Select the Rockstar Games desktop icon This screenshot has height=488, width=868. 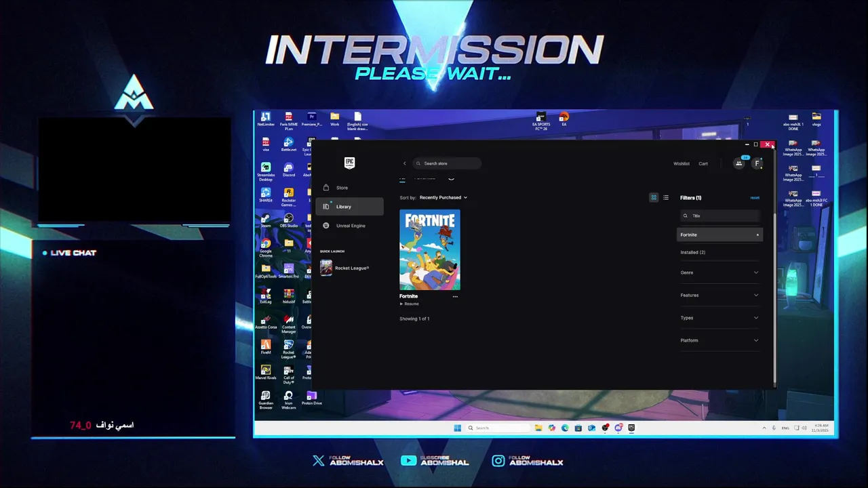point(289,197)
